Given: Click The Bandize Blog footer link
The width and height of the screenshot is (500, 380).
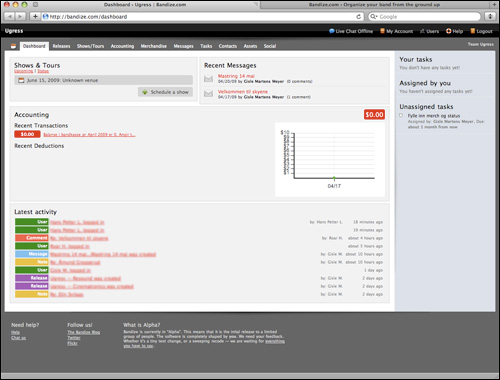Looking at the screenshot, I should pos(83,332).
